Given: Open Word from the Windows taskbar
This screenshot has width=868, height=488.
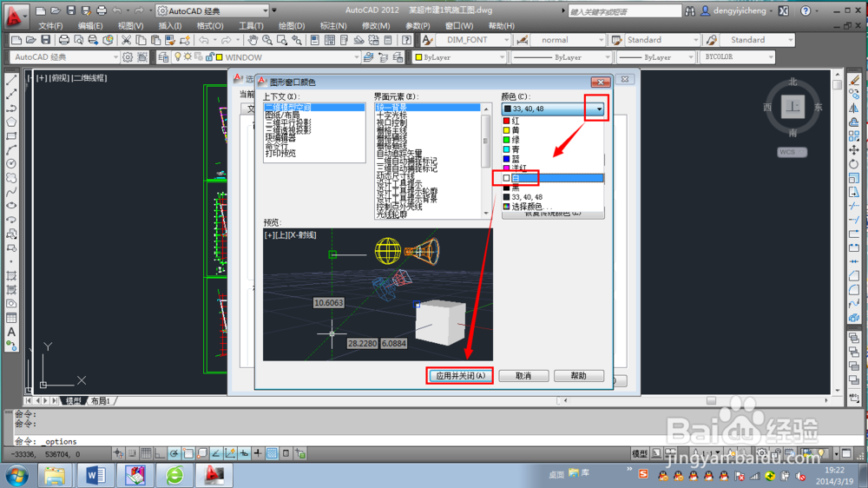Looking at the screenshot, I should click(x=95, y=475).
